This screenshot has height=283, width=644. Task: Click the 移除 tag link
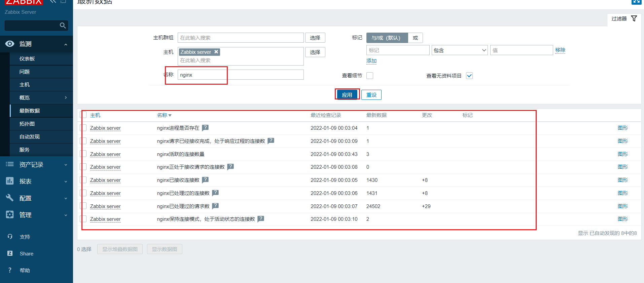click(560, 50)
